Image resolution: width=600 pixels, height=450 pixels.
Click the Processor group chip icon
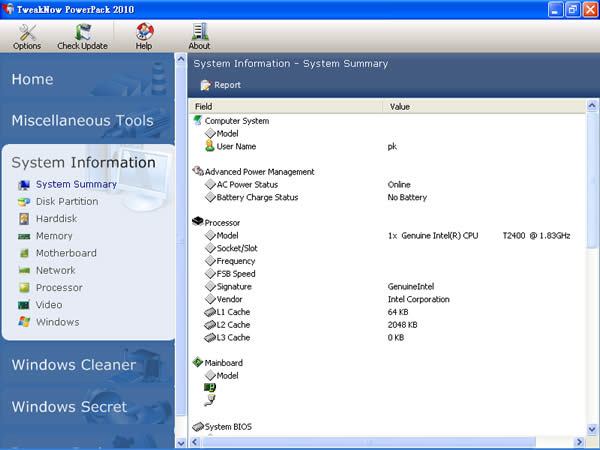coord(198,221)
